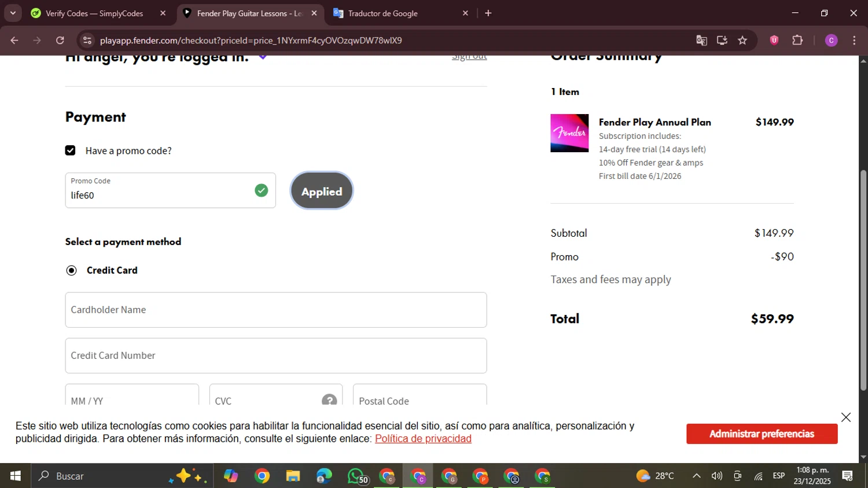Screen dimensions: 868x488
Task: Open the Windows Start menu
Action: tap(16, 476)
